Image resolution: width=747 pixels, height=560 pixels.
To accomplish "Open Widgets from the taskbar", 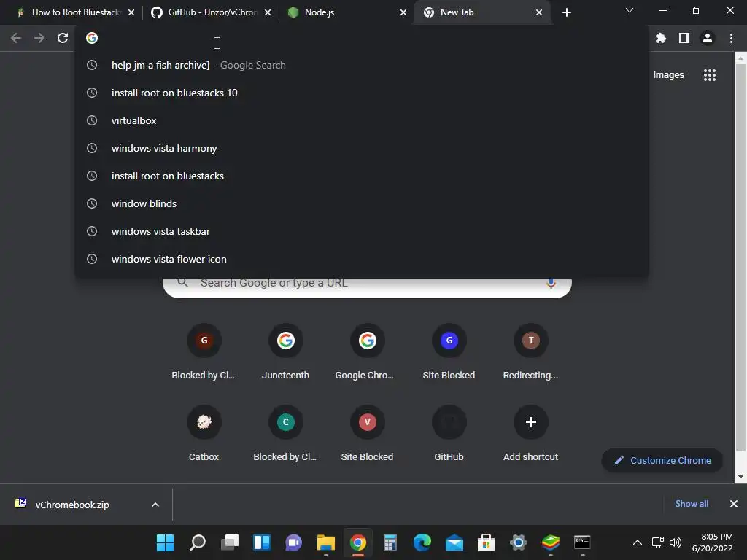I will [x=262, y=542].
